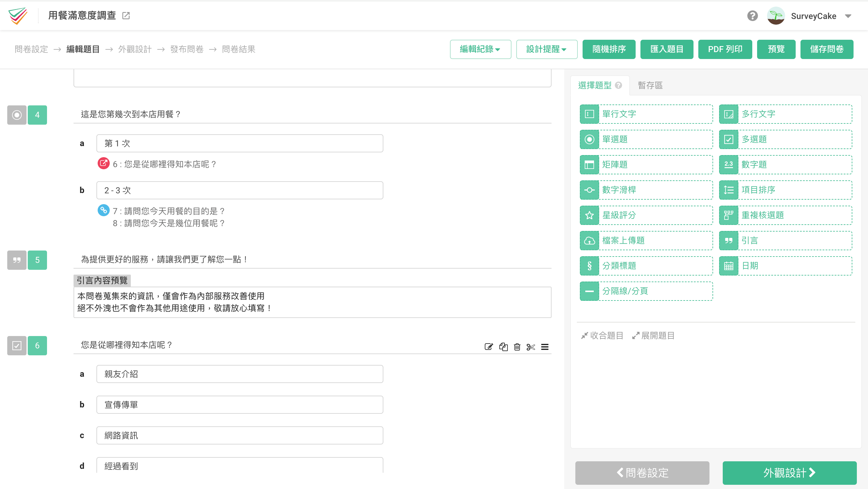This screenshot has width=868, height=489.
Task: Save survey with 儲存問卷 button
Action: (x=827, y=49)
